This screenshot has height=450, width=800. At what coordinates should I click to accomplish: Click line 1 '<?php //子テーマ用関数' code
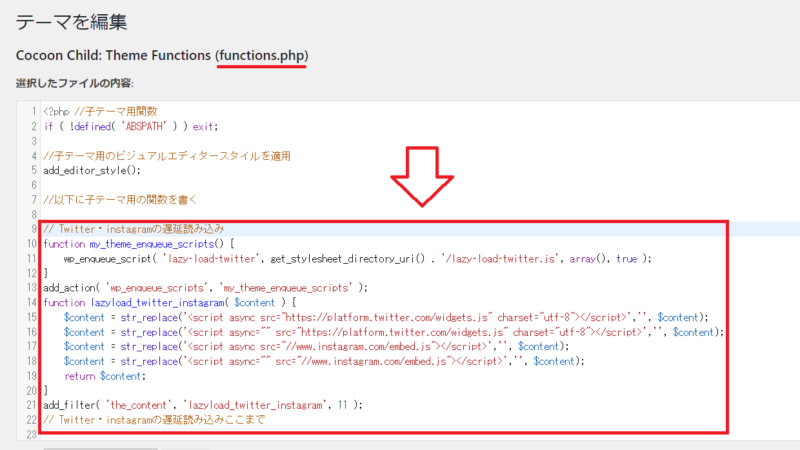click(x=101, y=112)
